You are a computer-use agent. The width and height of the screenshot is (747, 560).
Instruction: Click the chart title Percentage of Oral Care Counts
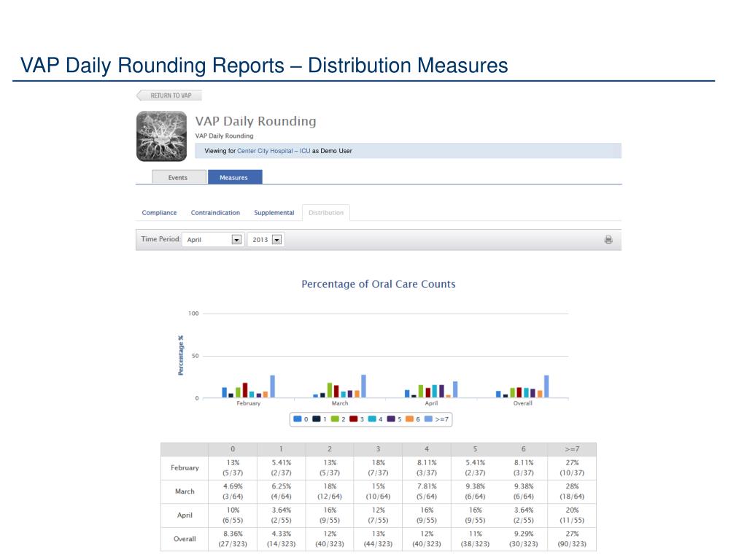379,284
